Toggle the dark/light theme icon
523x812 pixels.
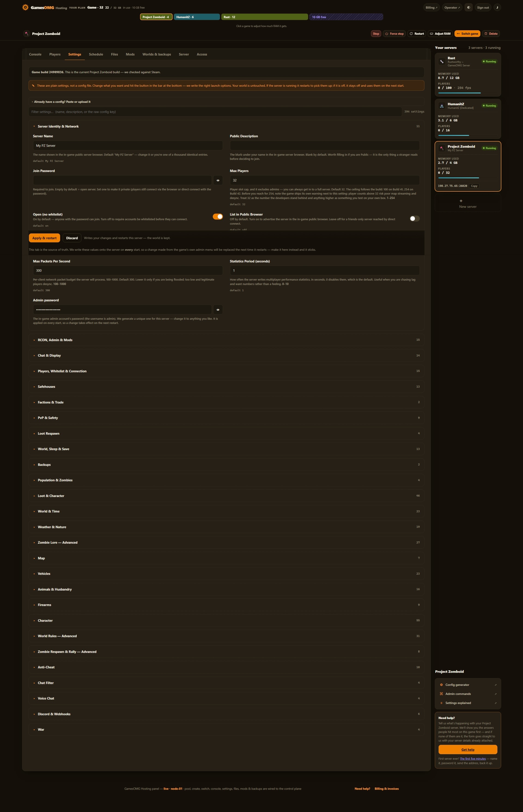[468, 7]
